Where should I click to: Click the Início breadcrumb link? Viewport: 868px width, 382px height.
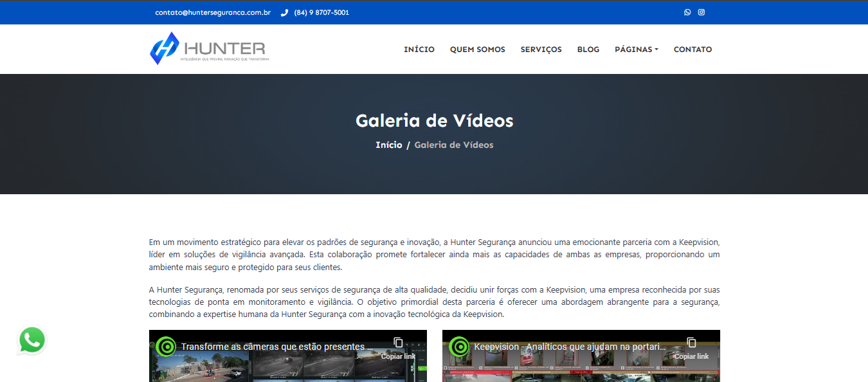(x=388, y=145)
